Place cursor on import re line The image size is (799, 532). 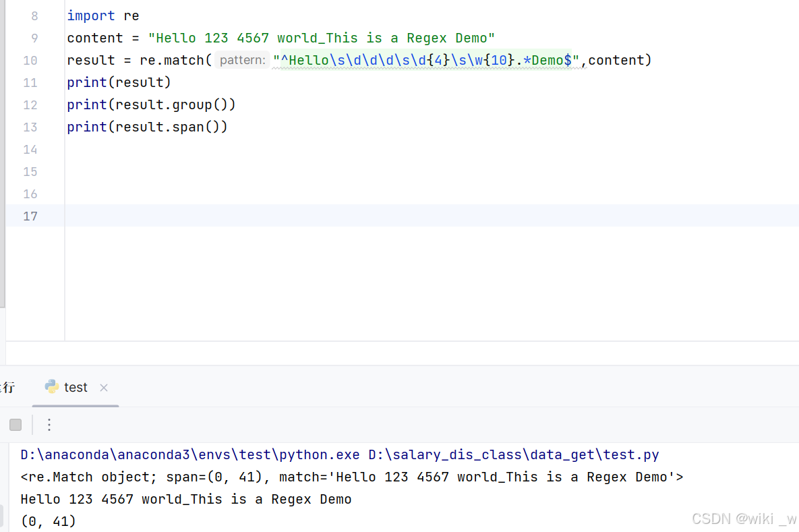(103, 16)
